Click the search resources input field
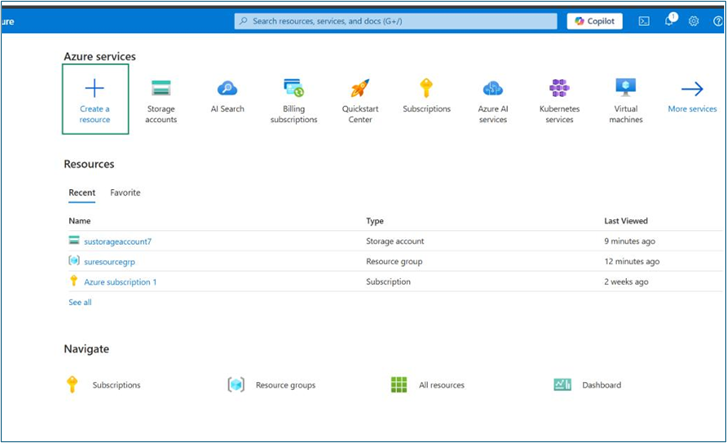 click(x=395, y=21)
